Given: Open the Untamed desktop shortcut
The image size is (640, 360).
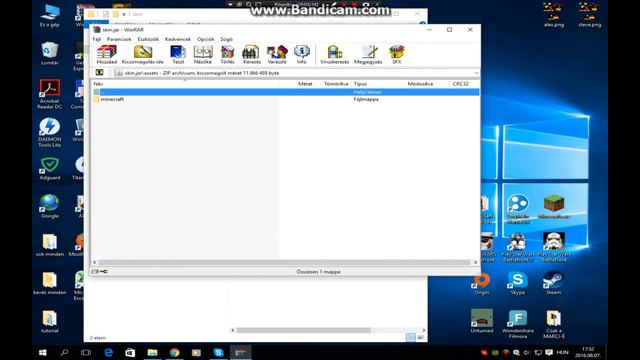Looking at the screenshot, I should point(482,322).
